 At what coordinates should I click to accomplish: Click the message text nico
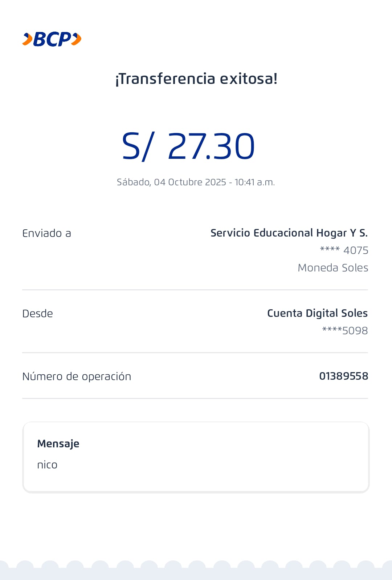click(47, 465)
